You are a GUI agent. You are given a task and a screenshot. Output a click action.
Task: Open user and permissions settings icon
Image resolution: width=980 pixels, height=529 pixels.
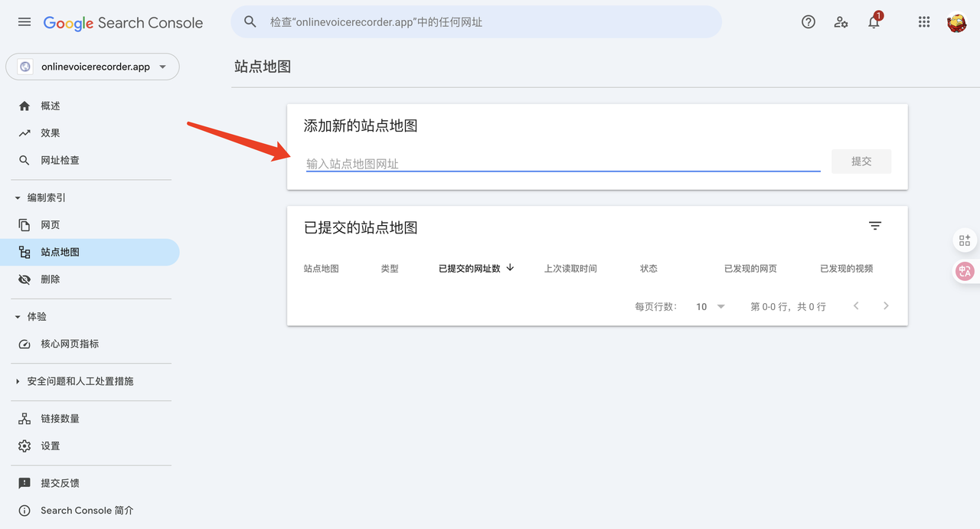(841, 22)
